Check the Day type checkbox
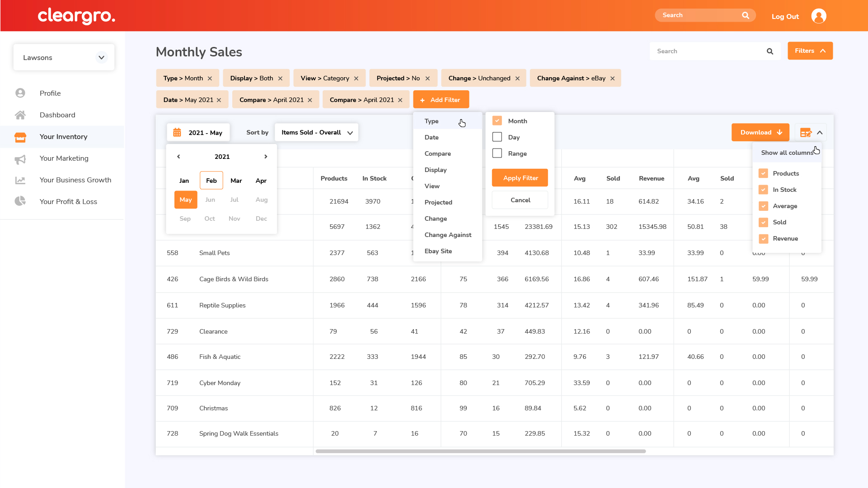This screenshot has width=868, height=488. pos(497,137)
